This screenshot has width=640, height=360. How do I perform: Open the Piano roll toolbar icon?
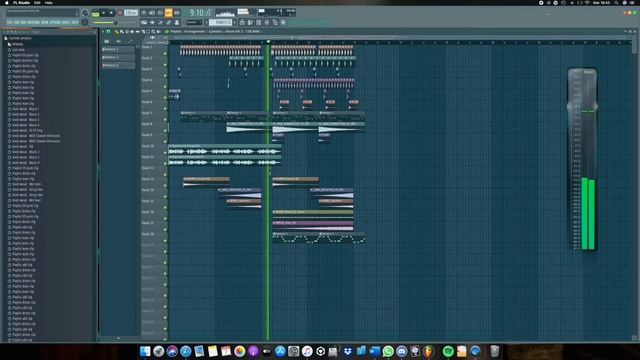coord(250,22)
